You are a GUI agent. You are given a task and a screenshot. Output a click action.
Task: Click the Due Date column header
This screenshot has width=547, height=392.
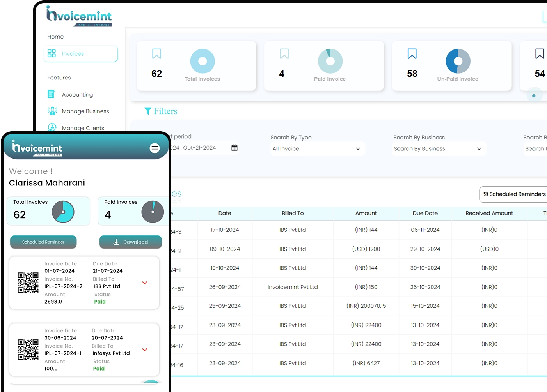click(x=425, y=213)
